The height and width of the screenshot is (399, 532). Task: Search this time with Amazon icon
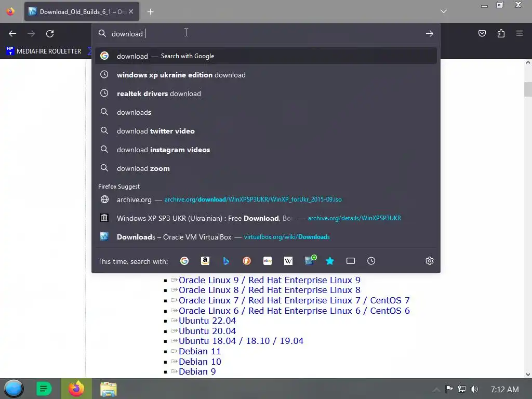(205, 261)
